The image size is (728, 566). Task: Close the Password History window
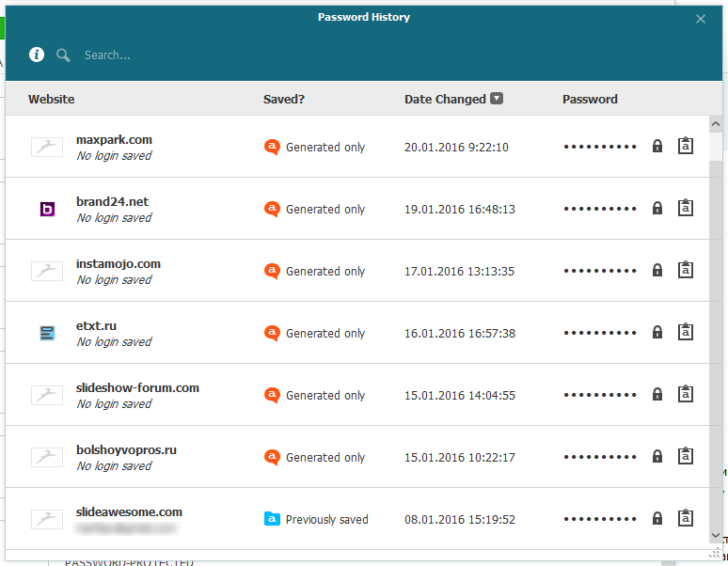point(701,19)
